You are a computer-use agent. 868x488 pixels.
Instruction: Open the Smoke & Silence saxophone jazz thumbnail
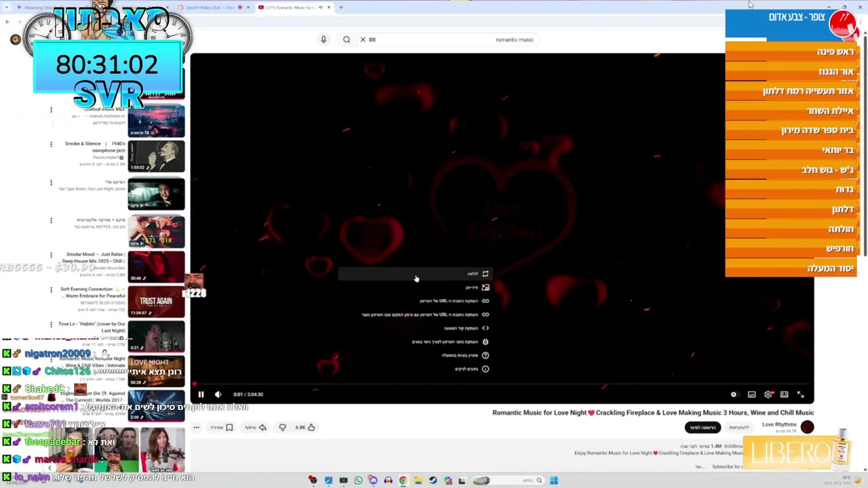pos(156,157)
